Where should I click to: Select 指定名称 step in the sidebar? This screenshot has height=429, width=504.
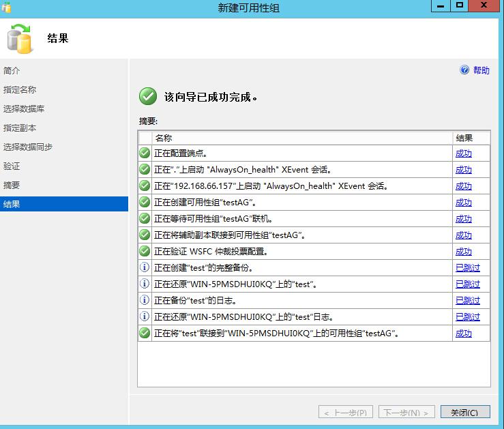[x=20, y=89]
